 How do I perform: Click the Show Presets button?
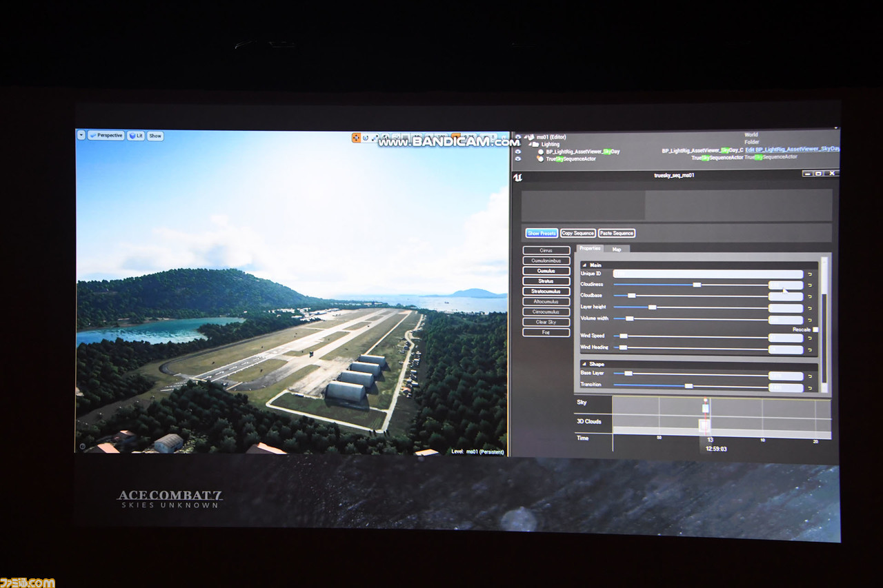click(542, 233)
